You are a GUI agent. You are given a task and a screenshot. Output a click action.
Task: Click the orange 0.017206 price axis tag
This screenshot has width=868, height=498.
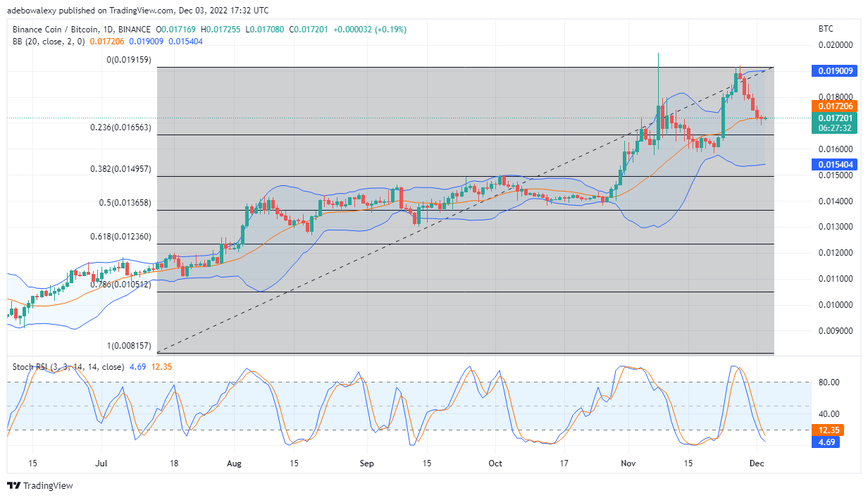(x=836, y=106)
